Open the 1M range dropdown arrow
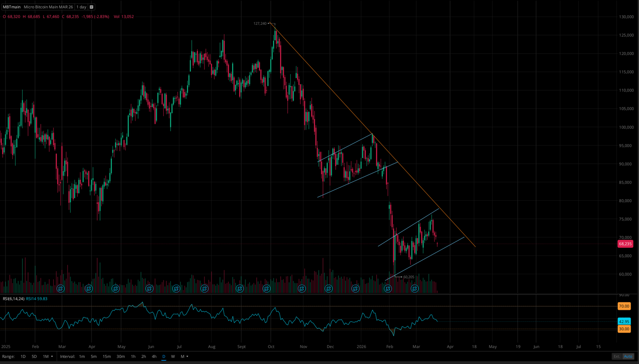Screen dimensions: 639x364 pyautogui.click(x=51, y=356)
